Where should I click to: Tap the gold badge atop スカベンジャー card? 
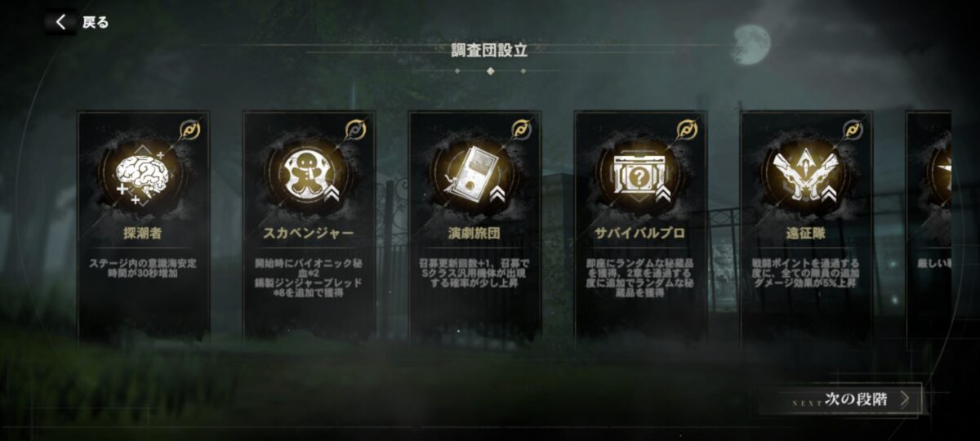356,128
